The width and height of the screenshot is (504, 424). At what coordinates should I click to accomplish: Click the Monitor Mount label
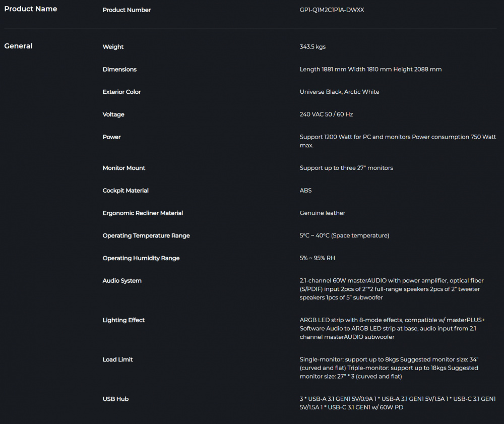124,168
